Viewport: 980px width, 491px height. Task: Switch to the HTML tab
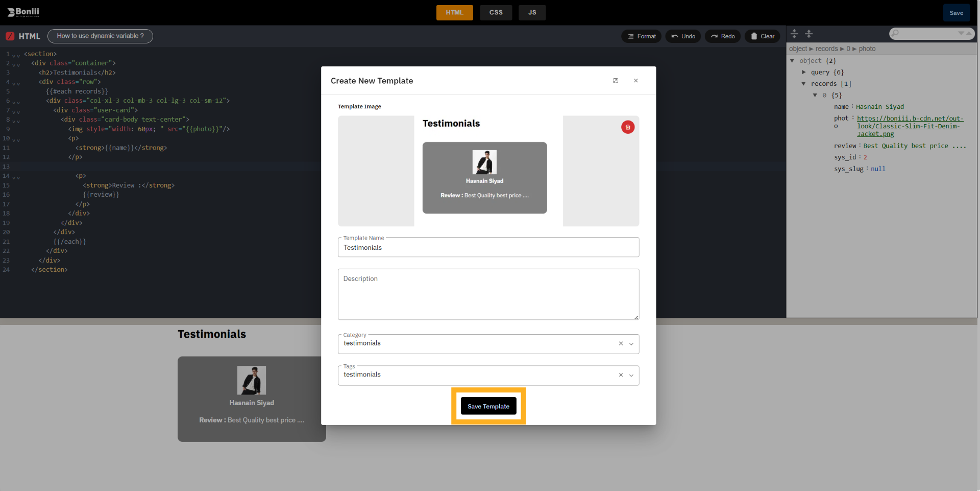click(454, 13)
